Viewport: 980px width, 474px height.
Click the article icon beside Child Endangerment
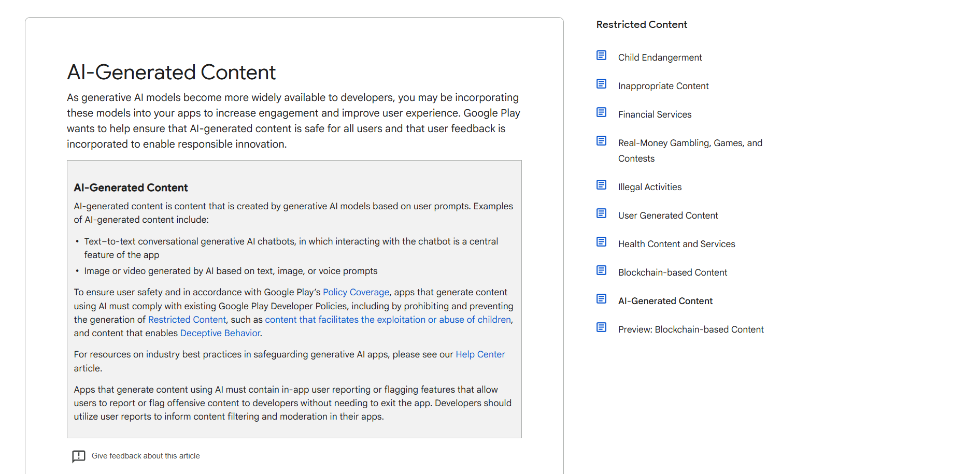pyautogui.click(x=601, y=55)
